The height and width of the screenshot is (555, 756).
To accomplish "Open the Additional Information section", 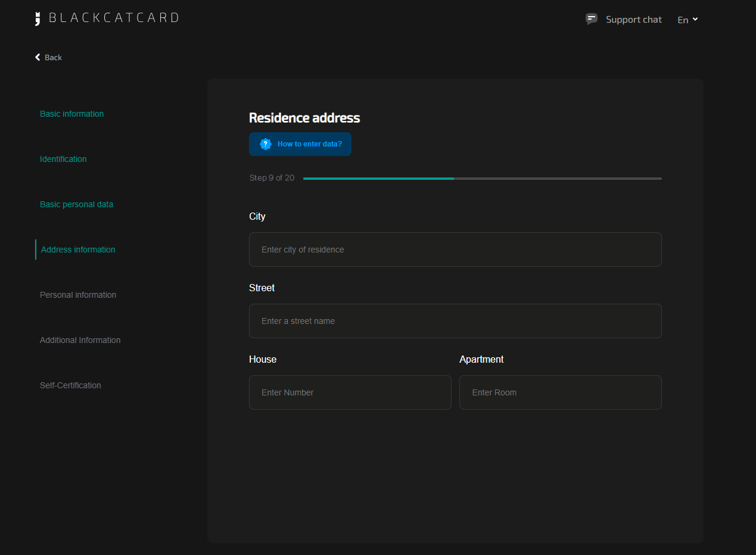I will click(80, 340).
